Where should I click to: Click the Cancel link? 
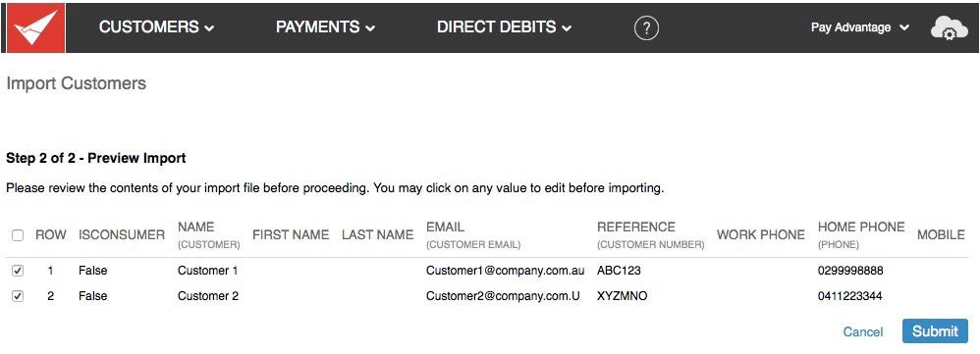pos(863,332)
